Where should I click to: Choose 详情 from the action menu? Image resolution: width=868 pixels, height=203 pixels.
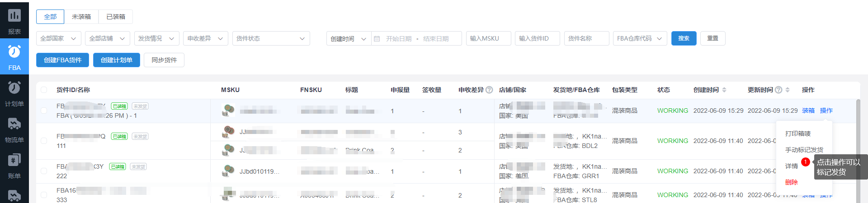coord(791,166)
